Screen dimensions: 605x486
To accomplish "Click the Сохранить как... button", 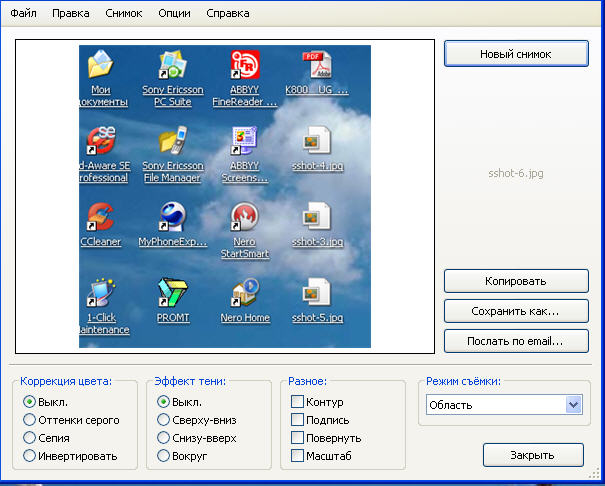I will pyautogui.click(x=516, y=311).
